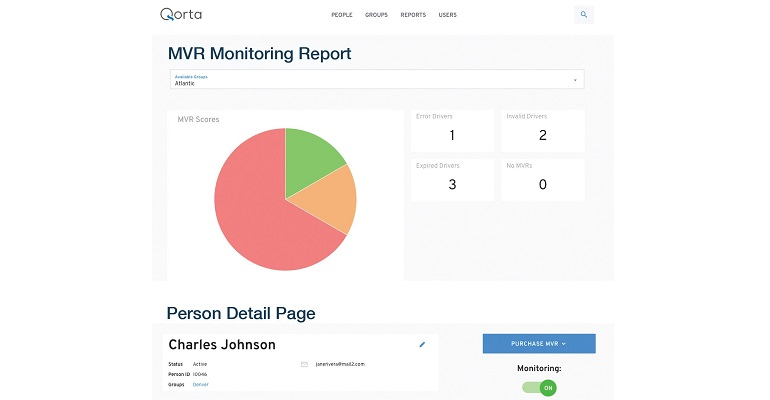Viewport: 770px width, 400px height.
Task: Follow the Denver group link
Action: point(200,384)
